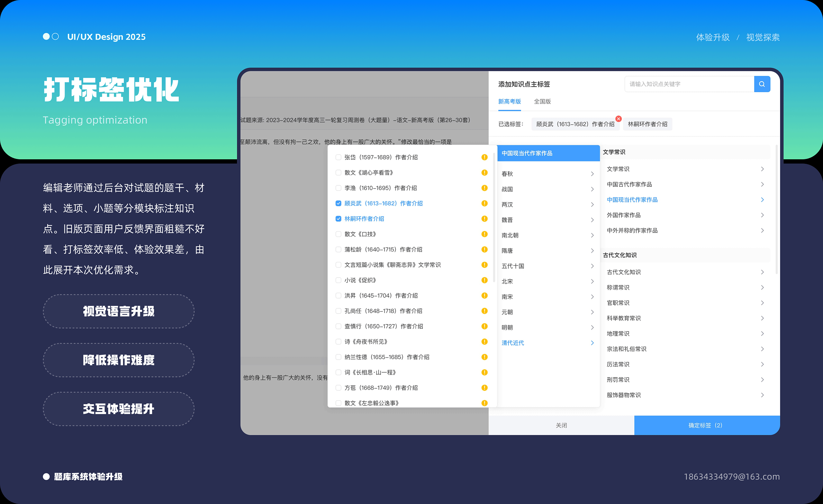
Task: Check the 李渔 (1610–1695) 作者介绍 checkbox
Action: coord(338,188)
